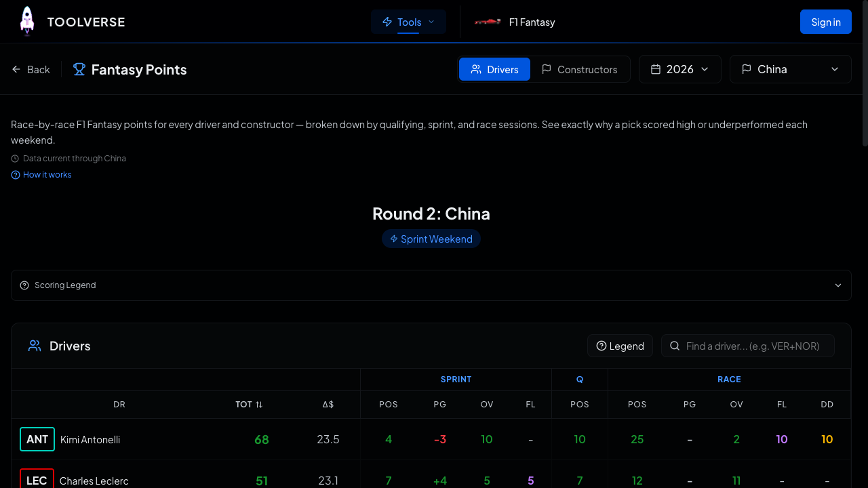Click the people icon in Drivers panel header

click(x=35, y=346)
